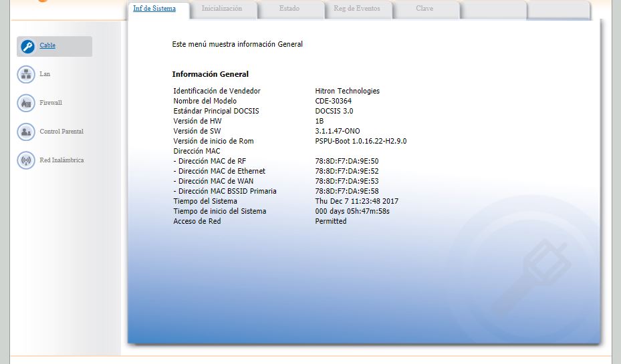Switch to the Inf de Sistema tab
Image resolution: width=621 pixels, height=364 pixels.
[x=154, y=9]
